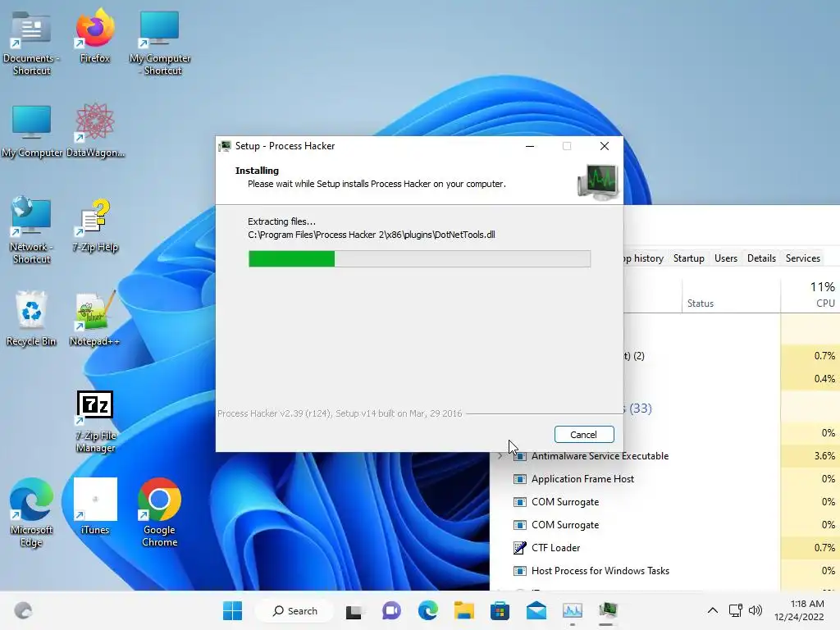
Task: Sort by Status column in Task Manager
Action: (x=731, y=295)
